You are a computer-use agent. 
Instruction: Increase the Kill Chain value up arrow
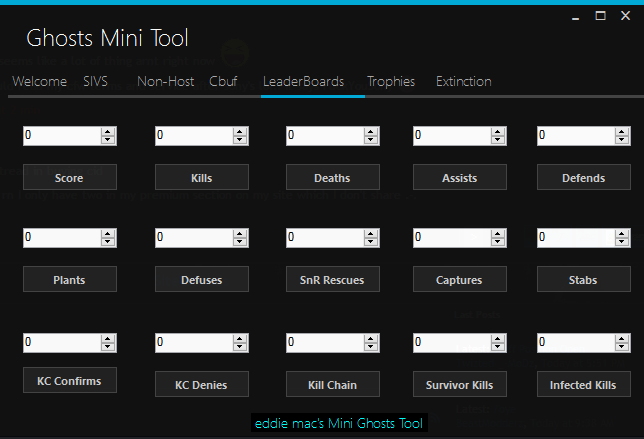tap(371, 338)
